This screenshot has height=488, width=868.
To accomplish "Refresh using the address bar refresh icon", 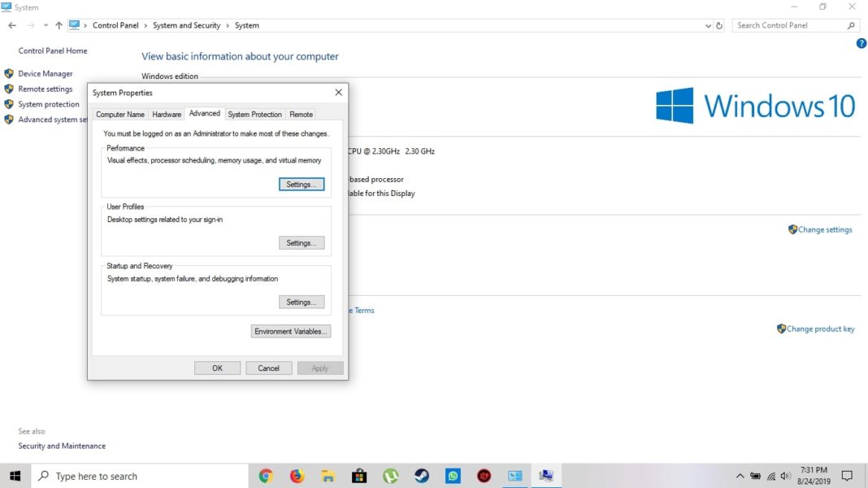I will 718,25.
